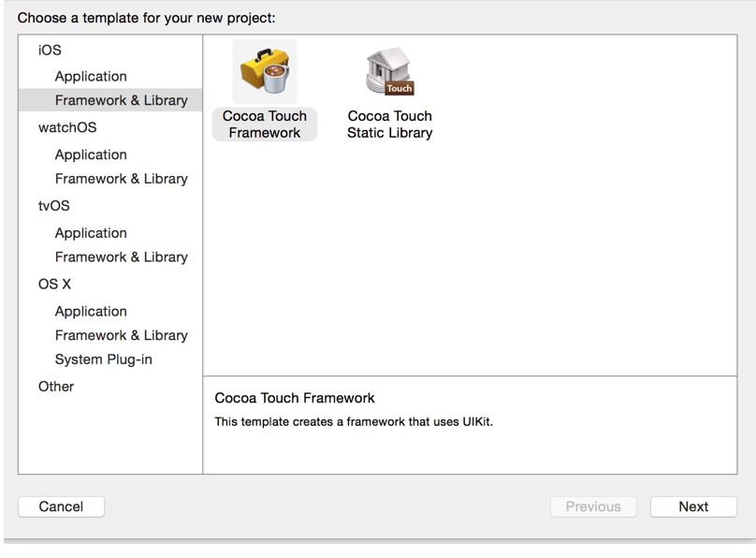
Task: Select Framework & Library under watchOS
Action: point(121,179)
